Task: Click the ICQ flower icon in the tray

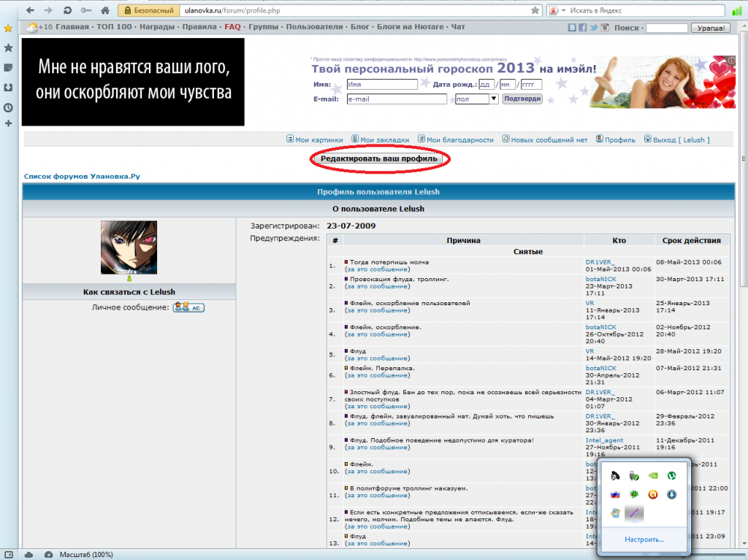Action: [634, 494]
